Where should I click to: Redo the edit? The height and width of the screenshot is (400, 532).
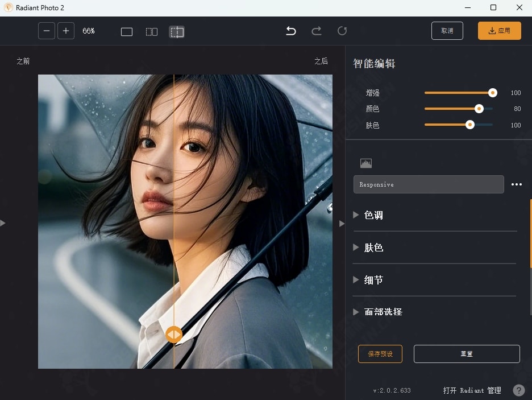coord(317,31)
